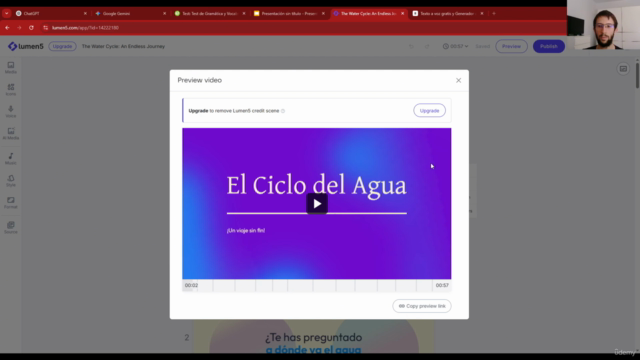The image size is (640, 360).
Task: Close The Water Cycle browser tab
Action: coord(402,13)
